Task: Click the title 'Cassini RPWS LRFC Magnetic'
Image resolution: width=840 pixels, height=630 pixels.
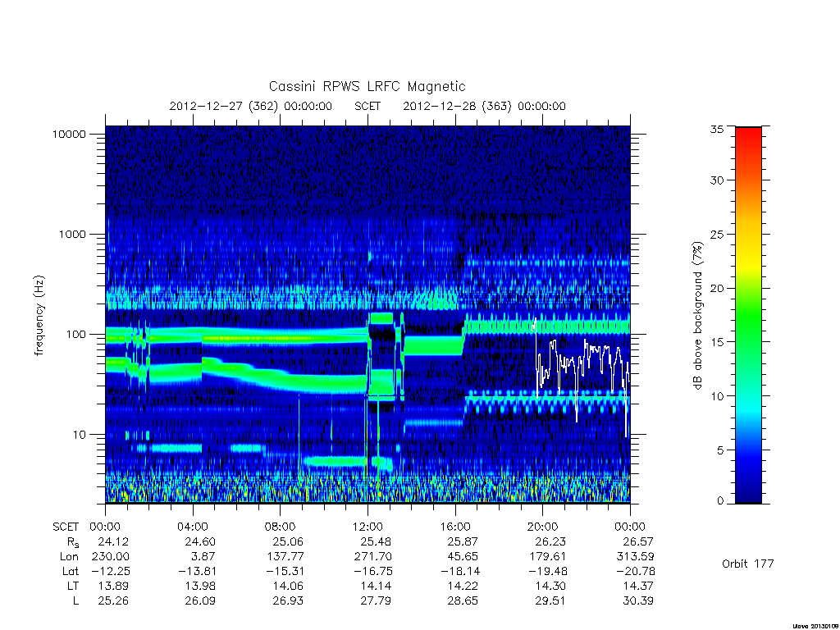Action: click(367, 86)
